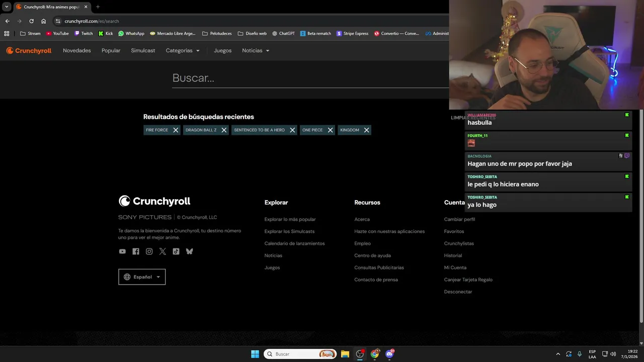
Task: Click the browser back arrow
Action: point(7,21)
